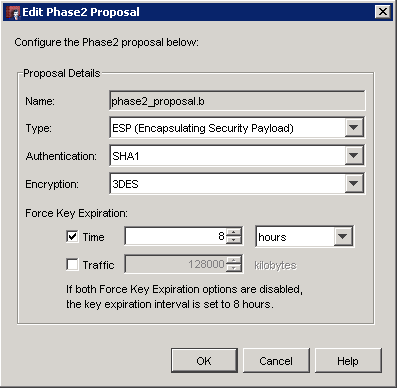Expand the Authentication SHA1 dropdown
This screenshot has height=388, width=397.
tap(353, 155)
